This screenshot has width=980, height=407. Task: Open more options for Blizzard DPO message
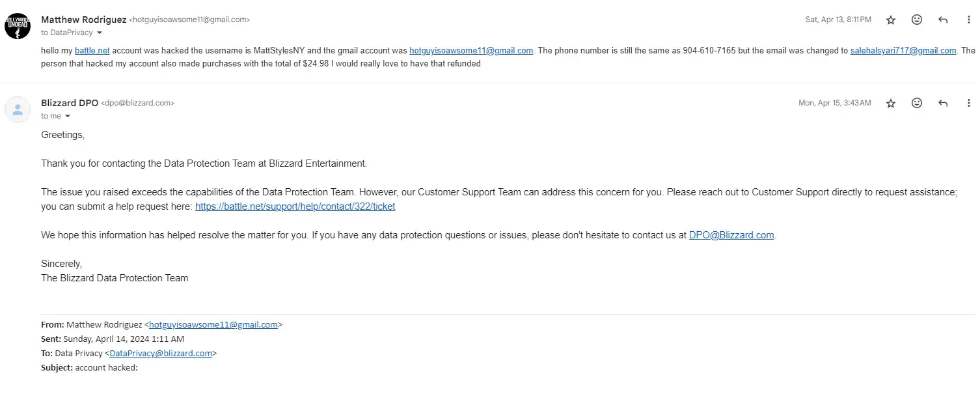pyautogui.click(x=969, y=104)
